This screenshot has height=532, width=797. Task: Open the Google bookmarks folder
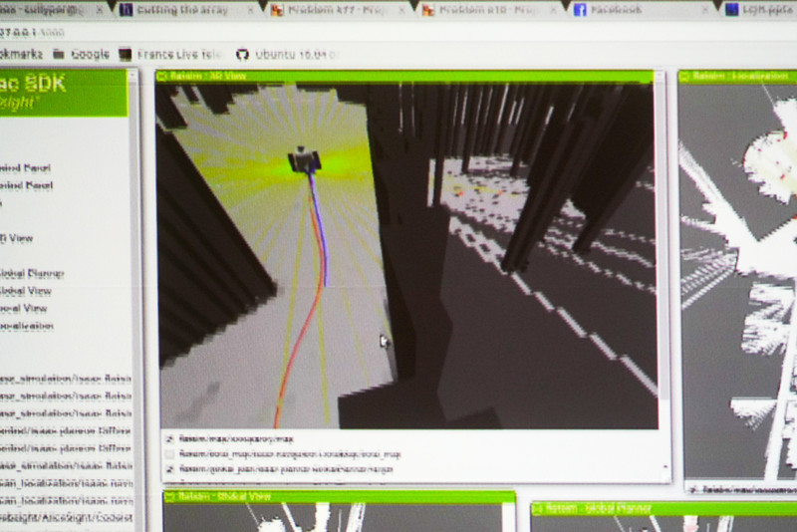coord(82,54)
